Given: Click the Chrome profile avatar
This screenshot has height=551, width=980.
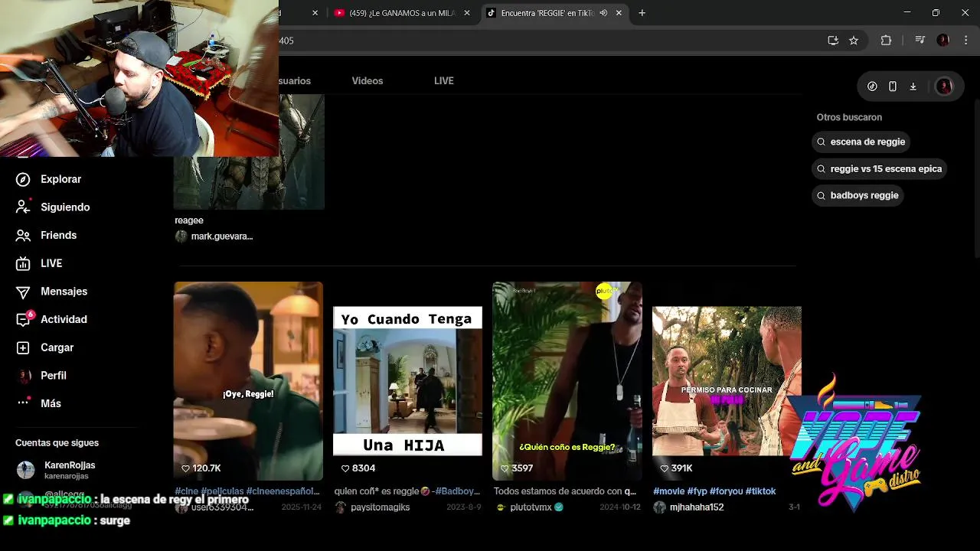Looking at the screenshot, I should pyautogui.click(x=943, y=41).
